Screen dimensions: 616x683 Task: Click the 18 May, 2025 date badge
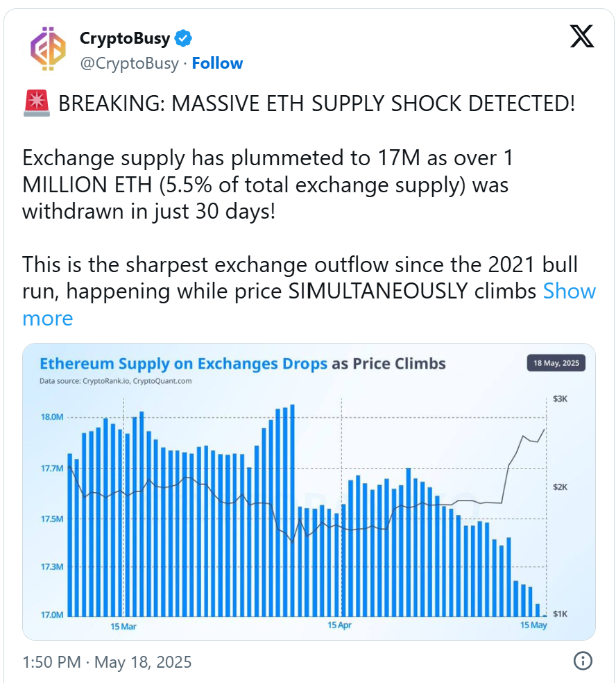pyautogui.click(x=556, y=363)
